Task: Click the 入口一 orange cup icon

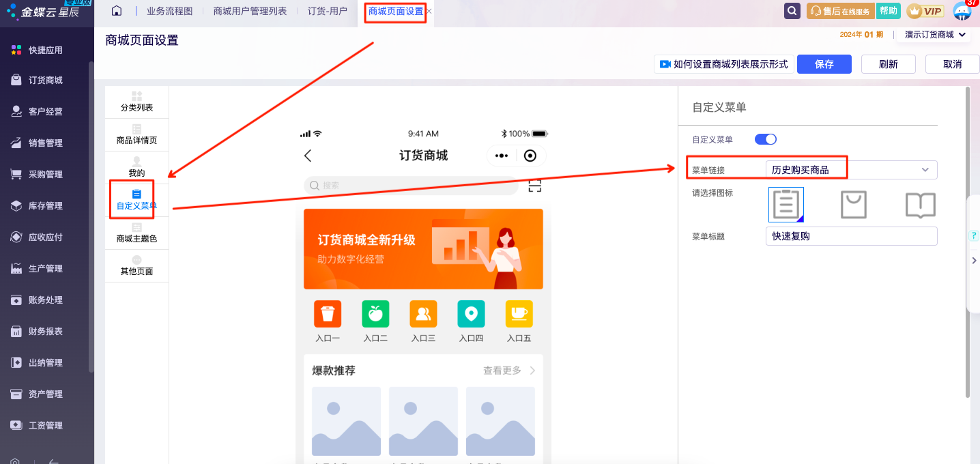Action: point(328,314)
